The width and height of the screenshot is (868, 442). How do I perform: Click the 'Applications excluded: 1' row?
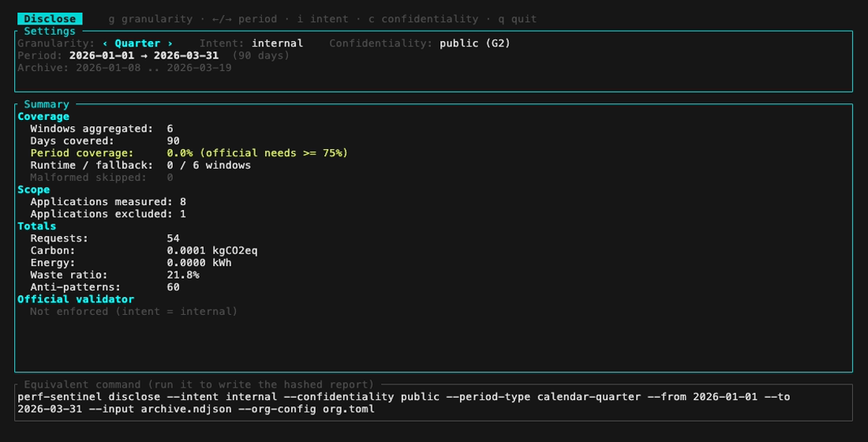pos(108,214)
